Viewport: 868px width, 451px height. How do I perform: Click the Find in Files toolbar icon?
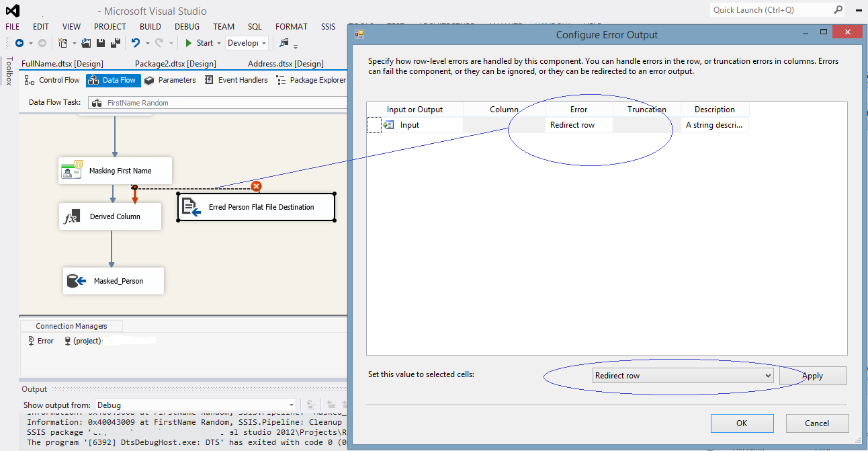pyautogui.click(x=284, y=43)
